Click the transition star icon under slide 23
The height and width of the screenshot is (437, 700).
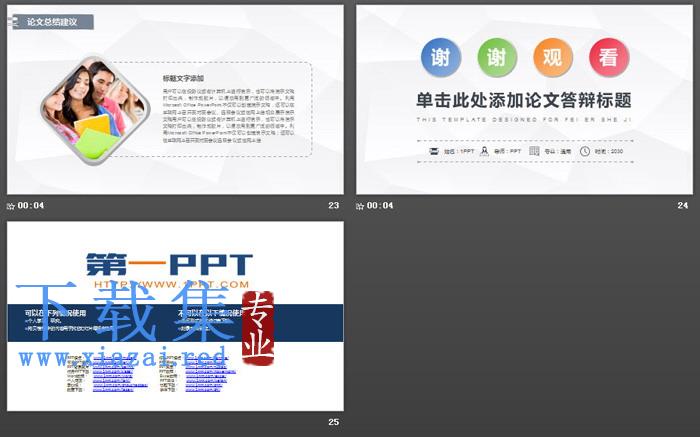tap(11, 206)
